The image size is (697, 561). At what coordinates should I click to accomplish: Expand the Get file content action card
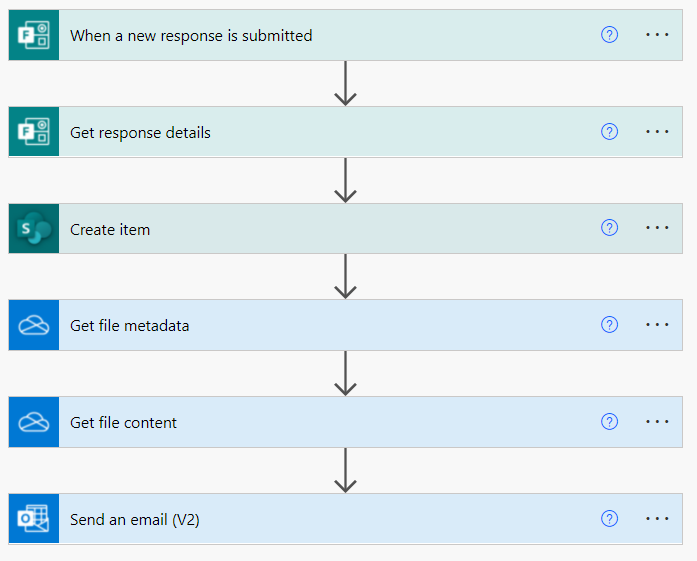300,422
